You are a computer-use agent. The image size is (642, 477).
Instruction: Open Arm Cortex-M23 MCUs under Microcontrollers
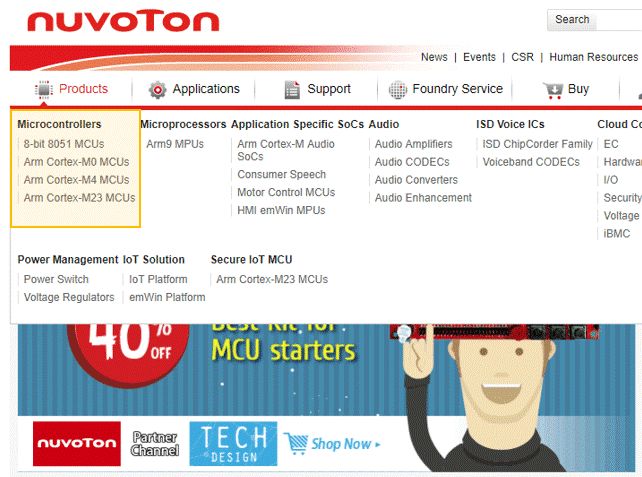click(x=79, y=198)
